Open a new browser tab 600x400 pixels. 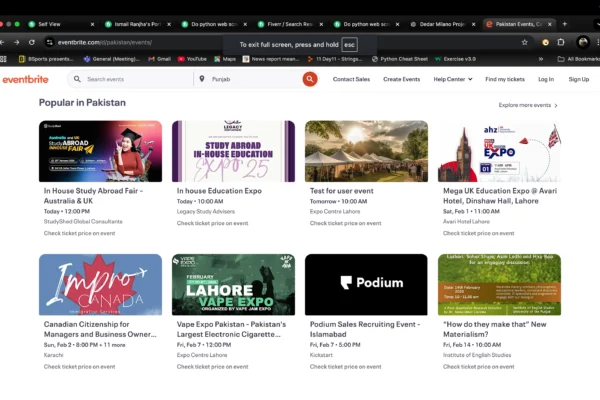[x=564, y=24]
